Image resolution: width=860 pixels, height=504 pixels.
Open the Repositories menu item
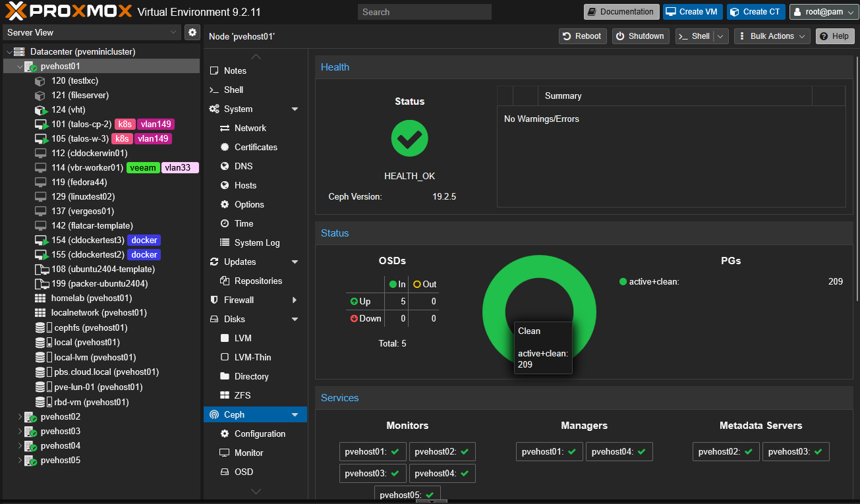(x=256, y=281)
